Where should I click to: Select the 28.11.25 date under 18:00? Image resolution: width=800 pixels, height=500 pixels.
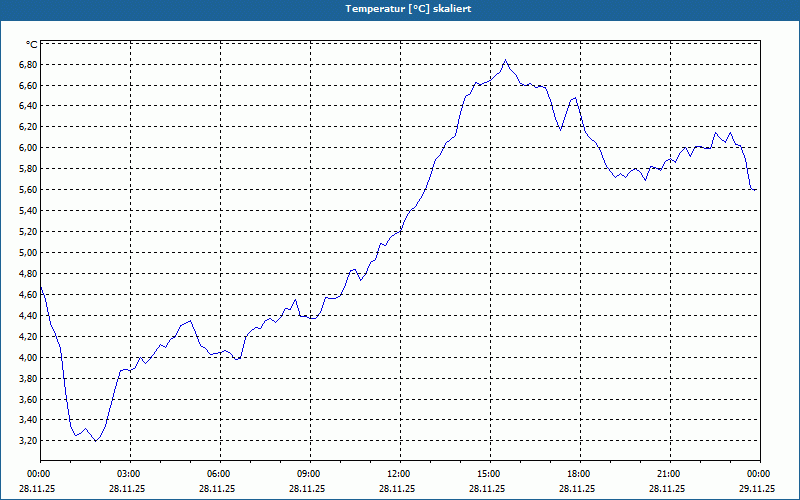click(577, 488)
